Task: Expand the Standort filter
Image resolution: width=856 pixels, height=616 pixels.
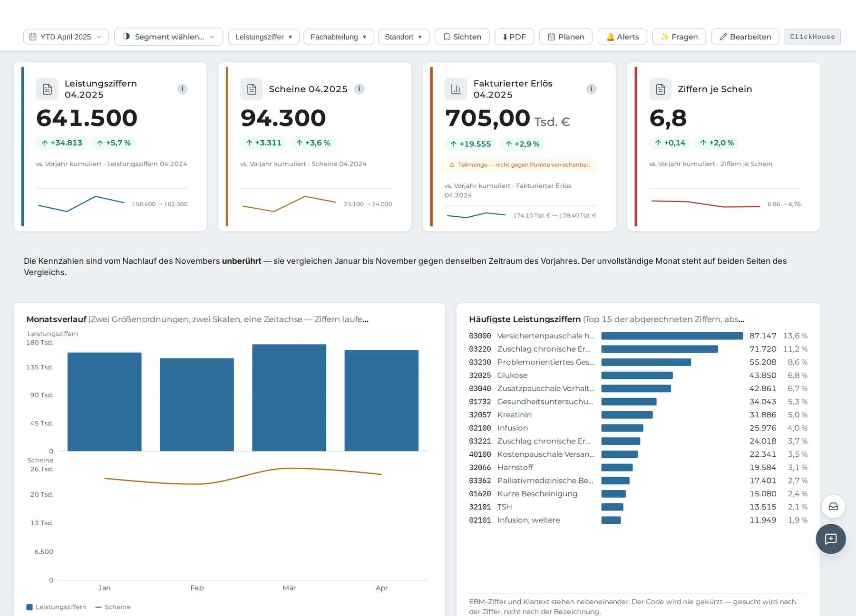Action: point(403,37)
